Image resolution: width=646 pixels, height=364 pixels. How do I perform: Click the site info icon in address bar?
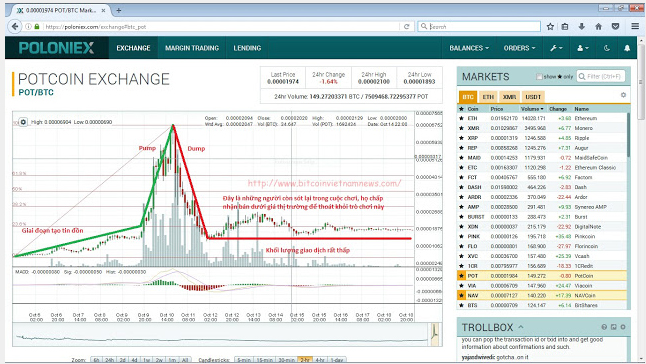28,26
